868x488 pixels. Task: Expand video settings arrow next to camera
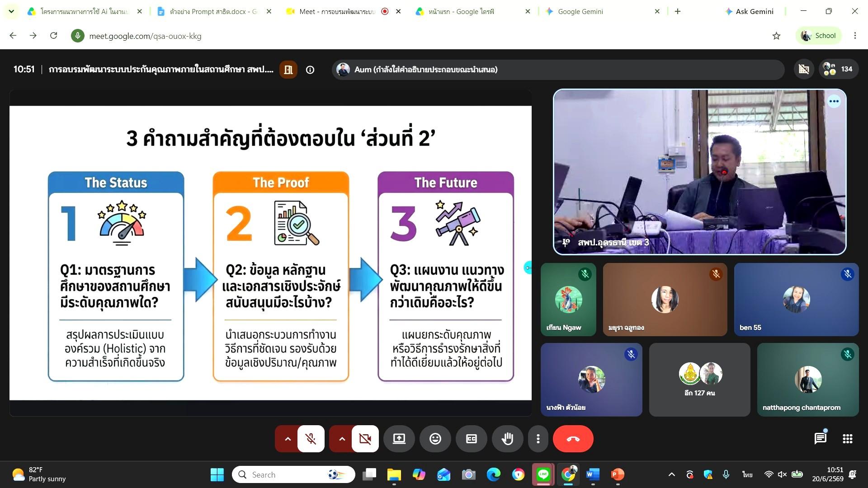pyautogui.click(x=342, y=439)
